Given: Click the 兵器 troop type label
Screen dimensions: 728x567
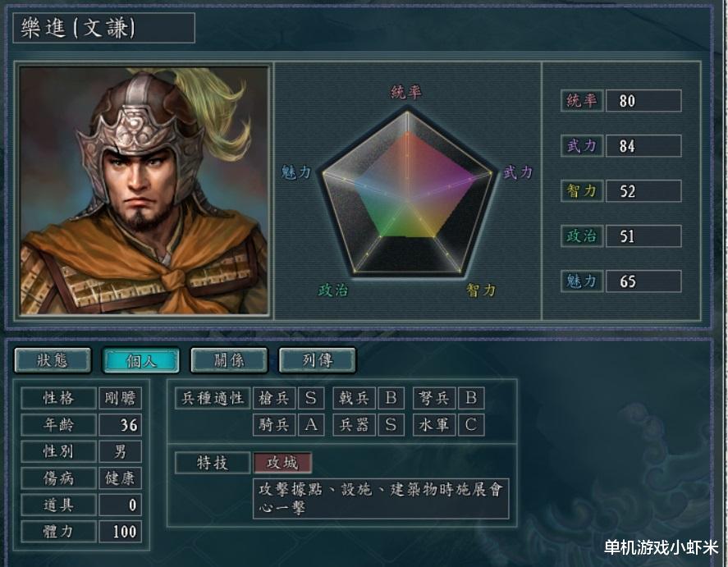Looking at the screenshot, I should [x=354, y=424].
